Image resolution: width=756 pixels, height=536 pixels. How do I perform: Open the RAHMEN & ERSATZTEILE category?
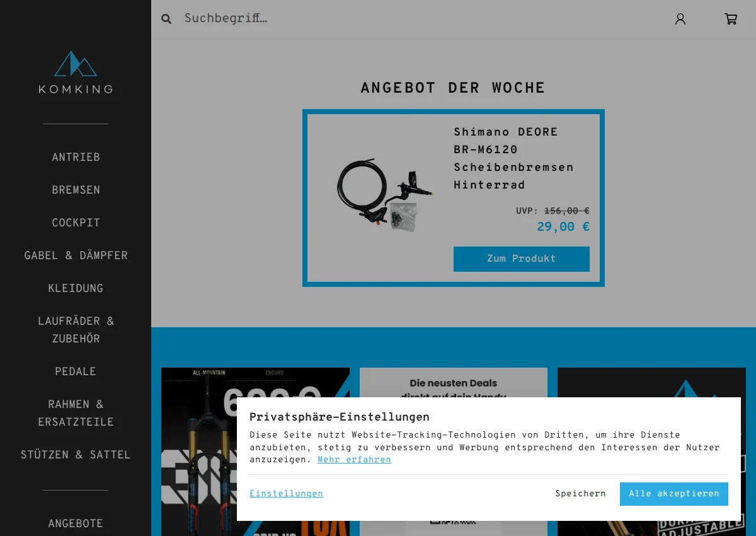click(76, 413)
